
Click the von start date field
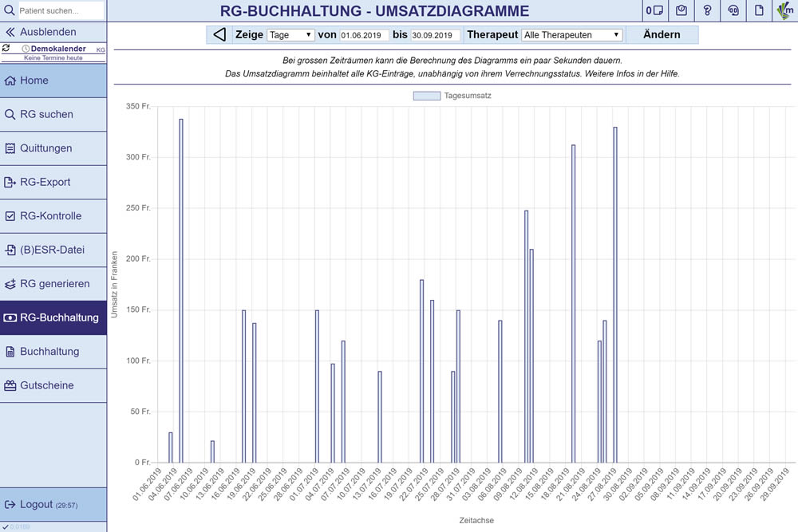pos(365,35)
